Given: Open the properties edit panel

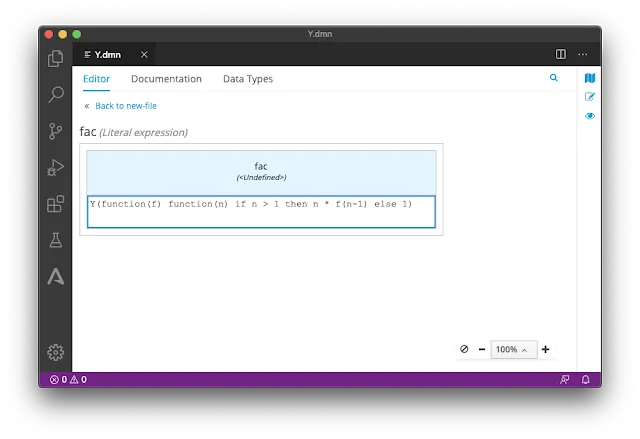Looking at the screenshot, I should (x=590, y=97).
